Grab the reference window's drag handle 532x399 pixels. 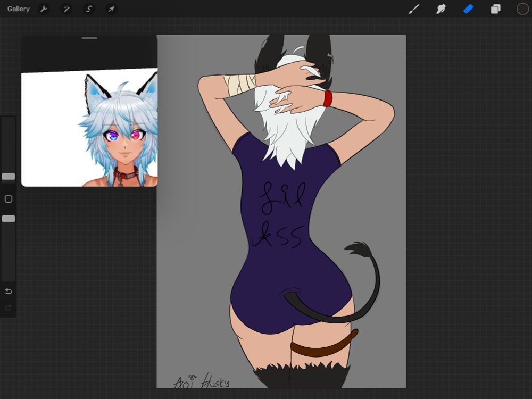(89, 38)
